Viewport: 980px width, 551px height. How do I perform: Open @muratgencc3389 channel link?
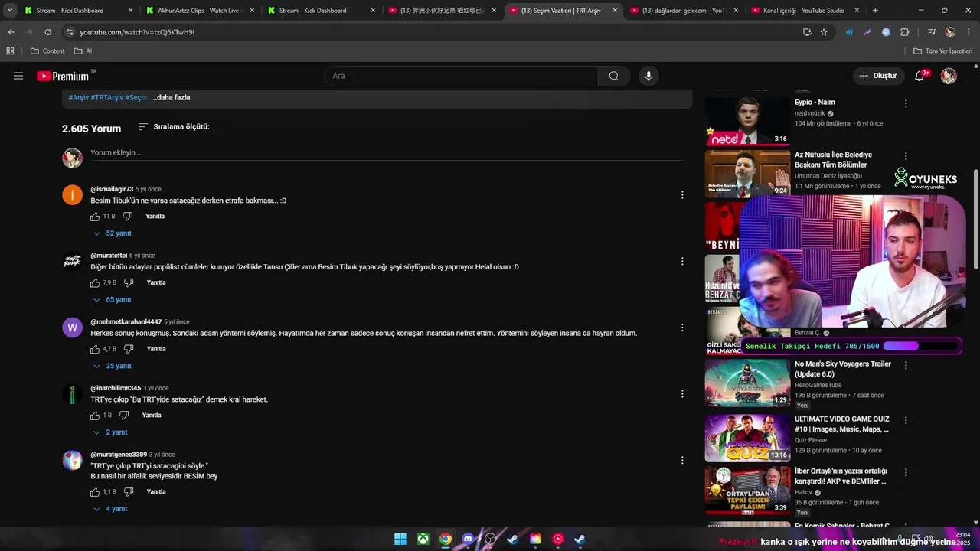point(119,455)
